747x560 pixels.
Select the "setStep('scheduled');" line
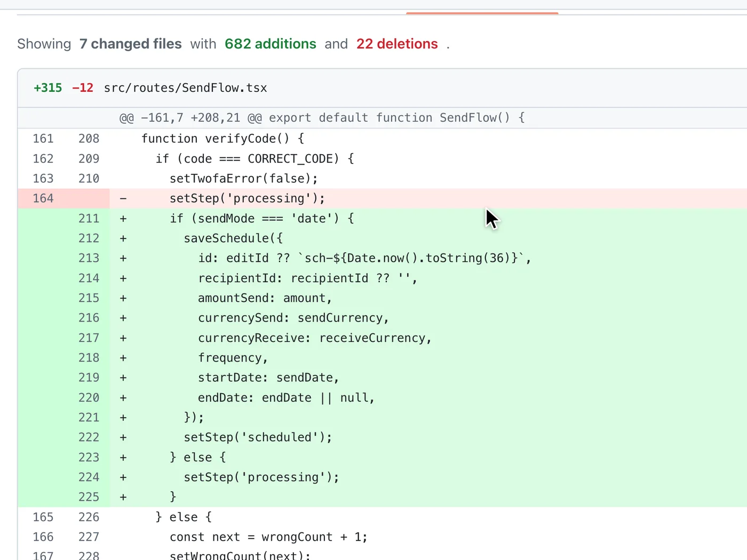(x=258, y=437)
